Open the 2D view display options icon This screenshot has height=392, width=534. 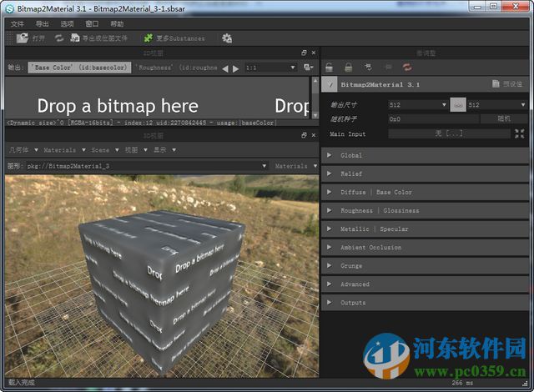coord(309,68)
